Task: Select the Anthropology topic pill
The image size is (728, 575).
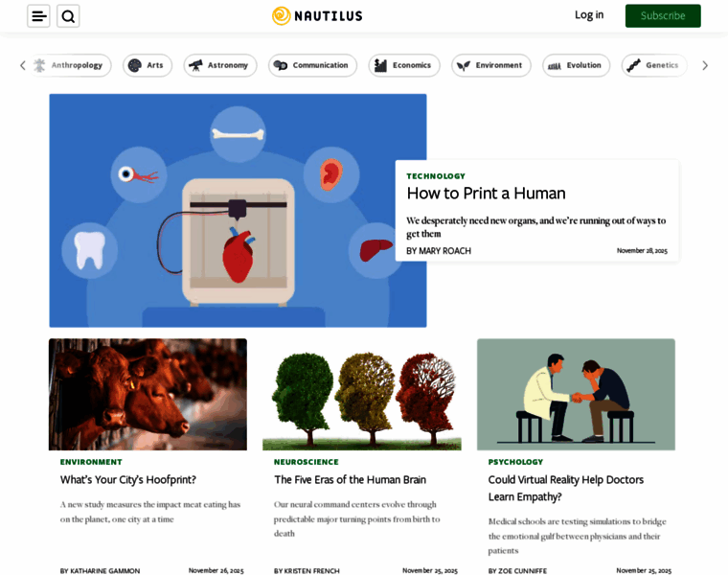Action: [71, 65]
